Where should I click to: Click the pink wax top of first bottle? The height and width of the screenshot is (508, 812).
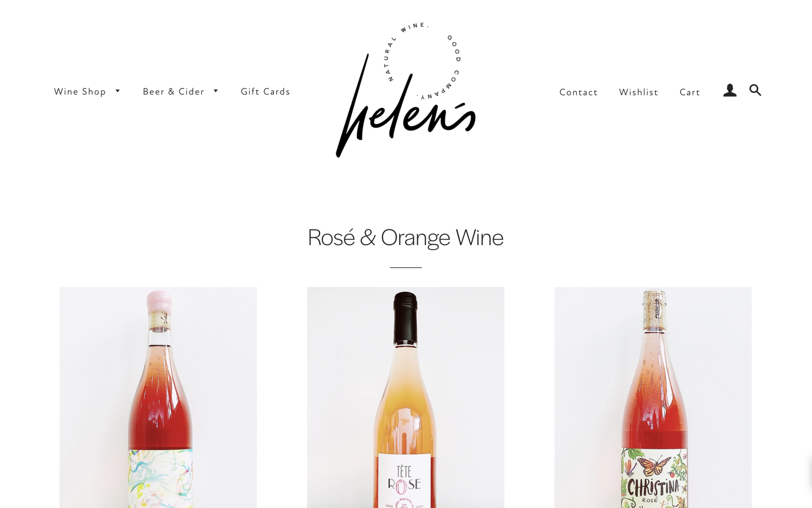(x=160, y=301)
